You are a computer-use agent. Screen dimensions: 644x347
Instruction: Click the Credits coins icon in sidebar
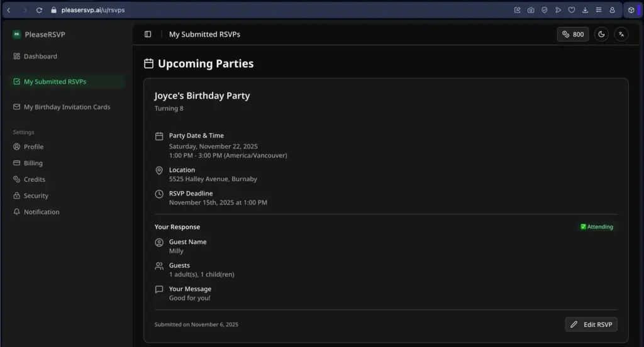[x=17, y=180]
